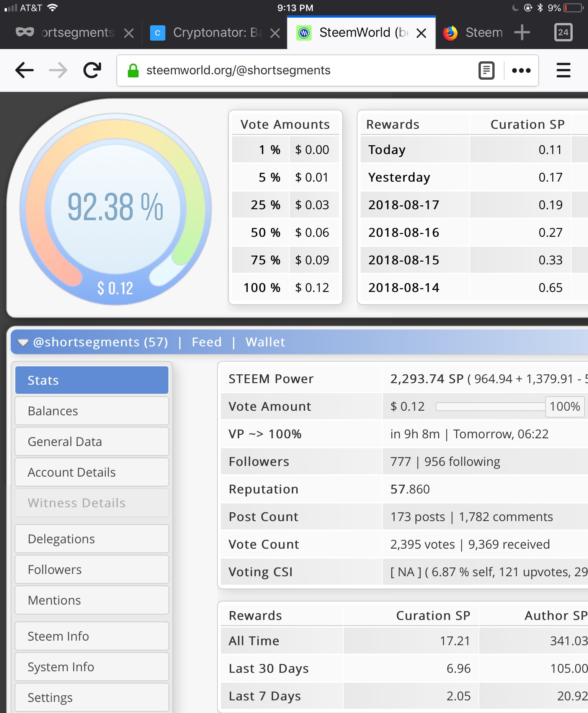This screenshot has height=713, width=588.
Task: Click the green lock security icon
Action: [x=133, y=70]
